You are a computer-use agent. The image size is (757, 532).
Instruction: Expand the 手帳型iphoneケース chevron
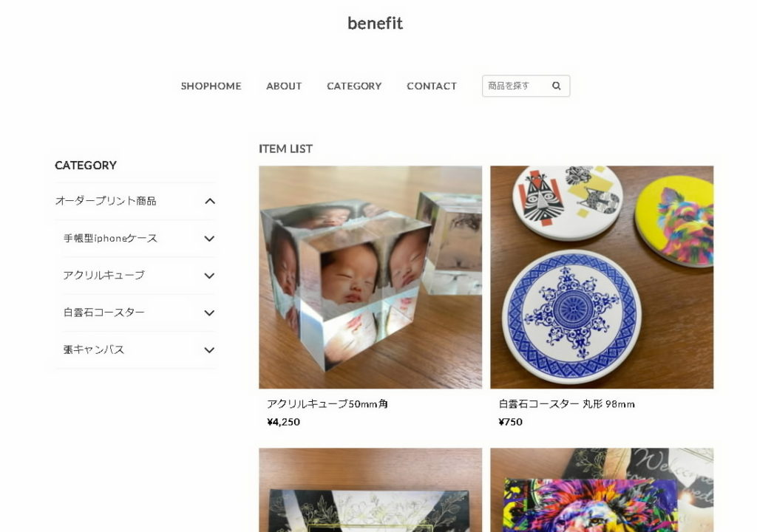point(209,239)
